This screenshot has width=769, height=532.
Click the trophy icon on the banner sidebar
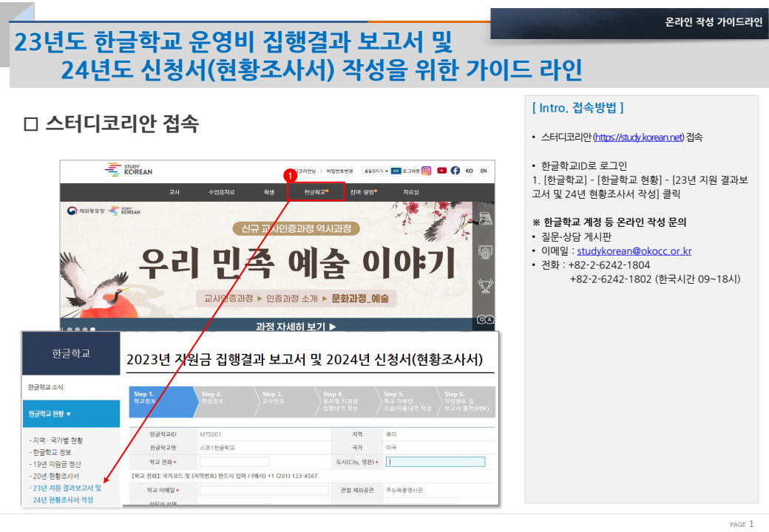click(x=485, y=286)
